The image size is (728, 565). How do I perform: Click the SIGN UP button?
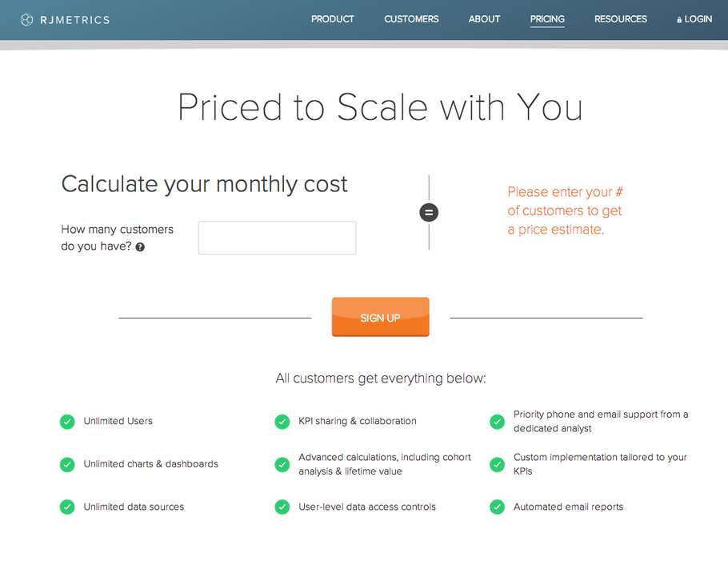[380, 317]
